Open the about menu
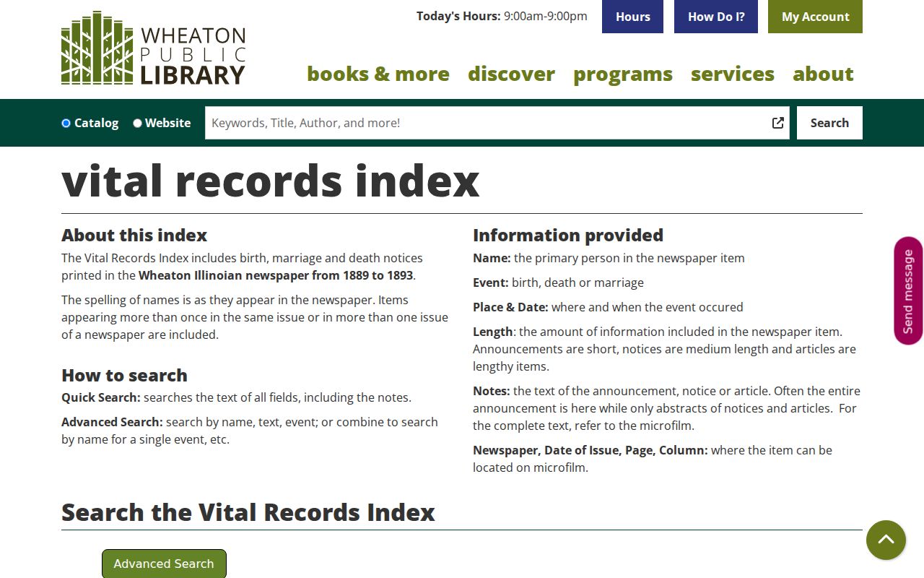This screenshot has height=578, width=924. tap(823, 74)
